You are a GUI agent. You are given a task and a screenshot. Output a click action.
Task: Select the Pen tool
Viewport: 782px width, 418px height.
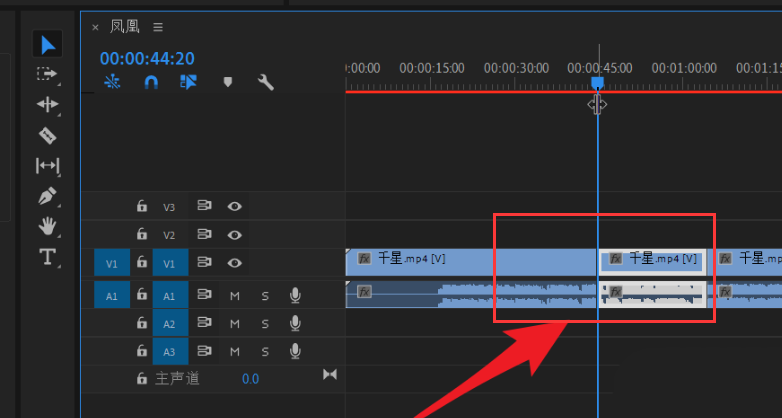pyautogui.click(x=47, y=196)
